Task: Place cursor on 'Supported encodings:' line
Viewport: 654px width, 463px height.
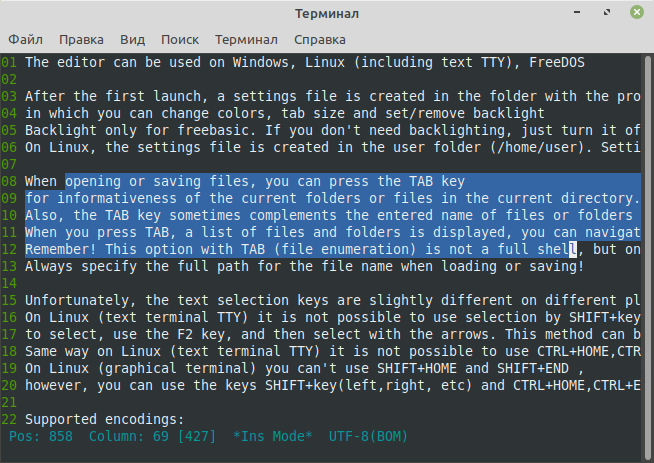Action: click(104, 419)
